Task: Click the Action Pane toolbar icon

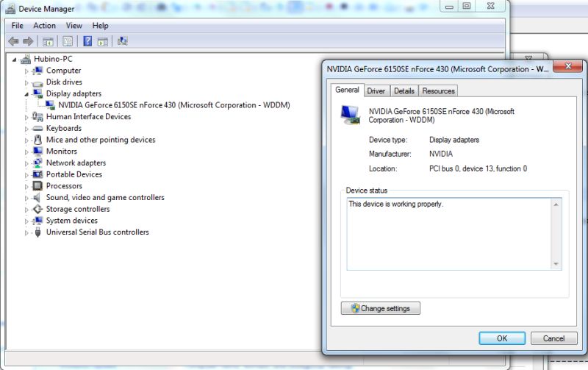Action: click(102, 42)
